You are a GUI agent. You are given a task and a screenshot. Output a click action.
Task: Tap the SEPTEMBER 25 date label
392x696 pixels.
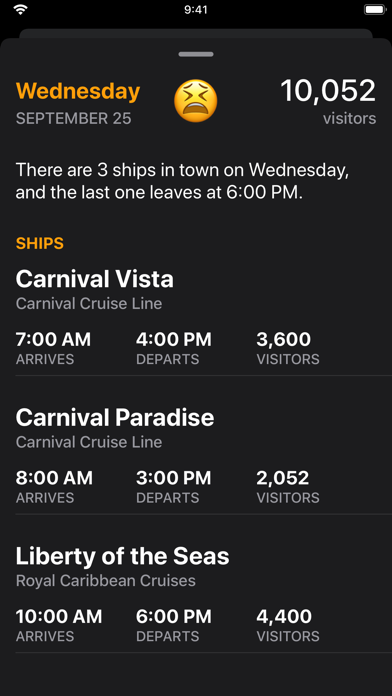tap(74, 119)
